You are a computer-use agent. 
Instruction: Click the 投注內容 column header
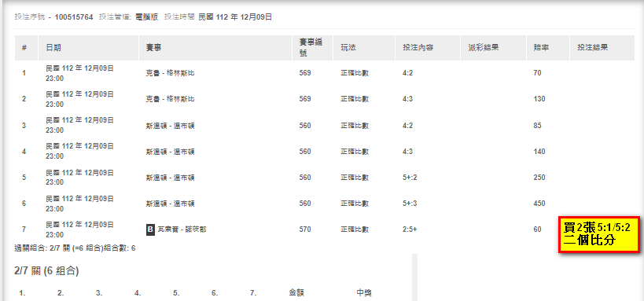click(x=418, y=48)
